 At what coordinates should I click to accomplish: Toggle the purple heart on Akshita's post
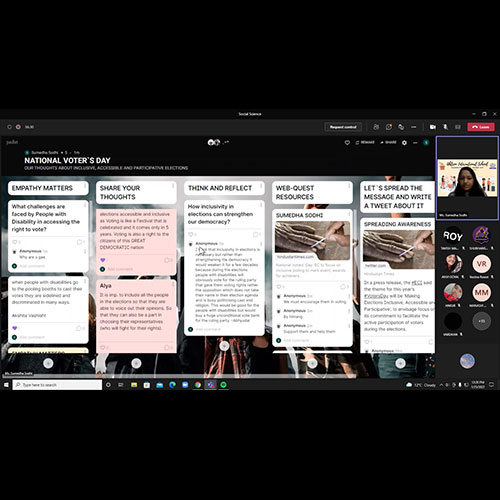pyautogui.click(x=14, y=328)
